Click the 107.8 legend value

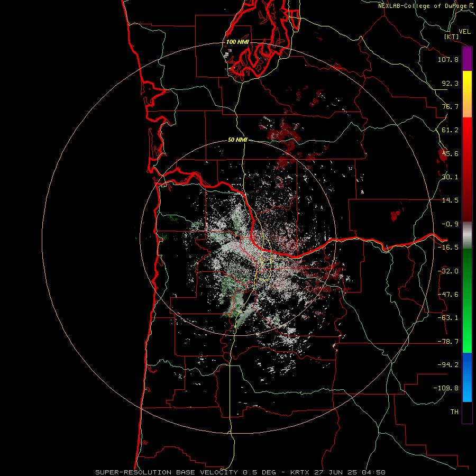pyautogui.click(x=448, y=59)
